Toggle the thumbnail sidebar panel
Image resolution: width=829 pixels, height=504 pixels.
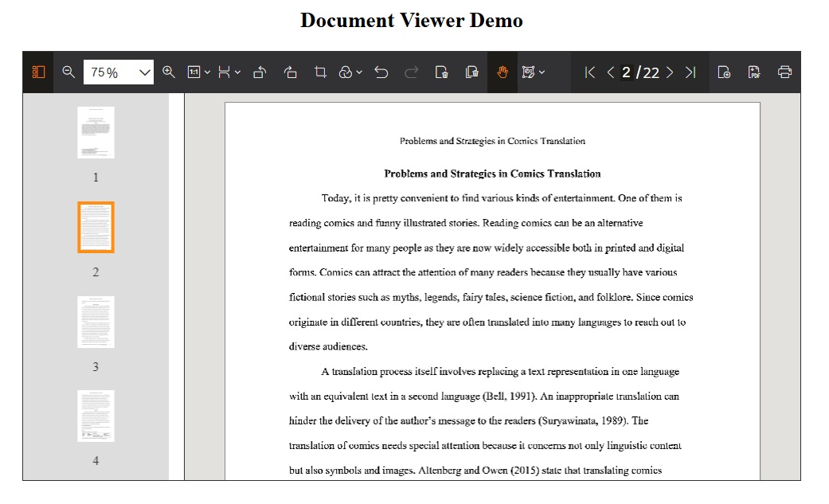(38, 72)
